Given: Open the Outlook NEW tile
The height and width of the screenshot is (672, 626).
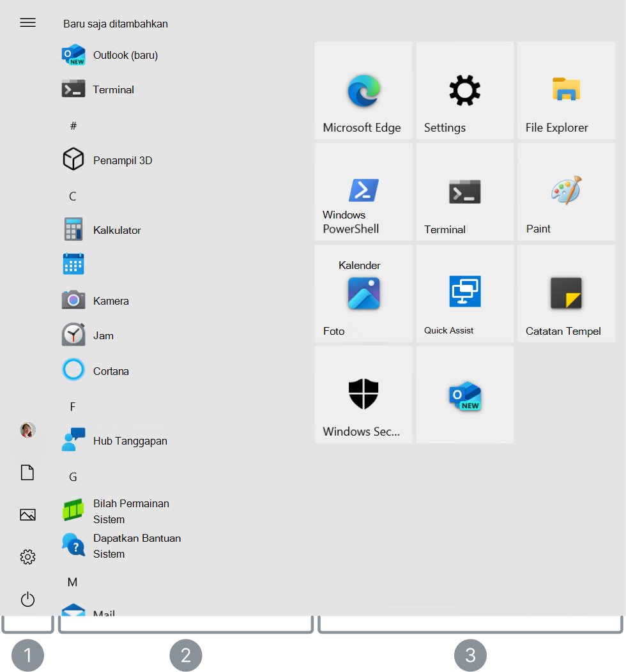Looking at the screenshot, I should [465, 395].
